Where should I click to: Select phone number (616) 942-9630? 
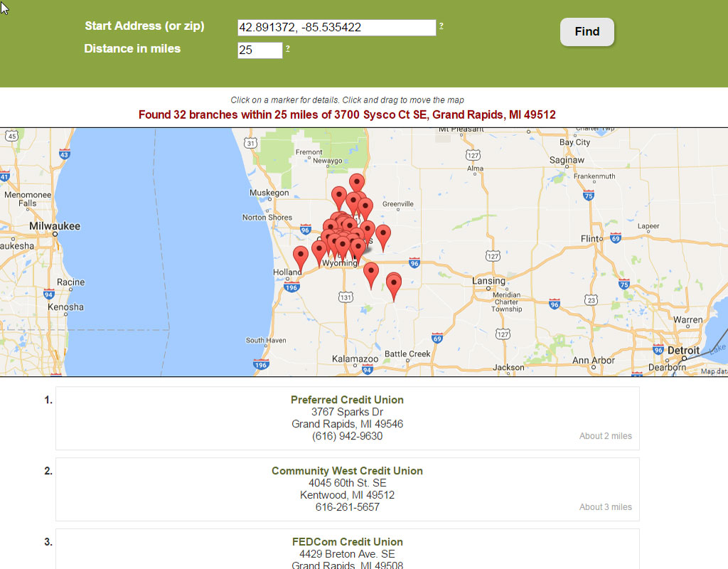347,436
